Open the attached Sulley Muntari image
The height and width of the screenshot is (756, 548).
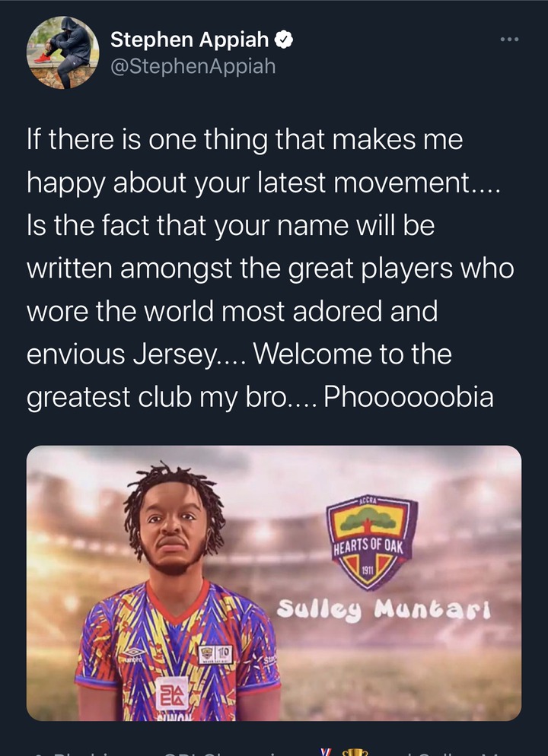tap(274, 583)
